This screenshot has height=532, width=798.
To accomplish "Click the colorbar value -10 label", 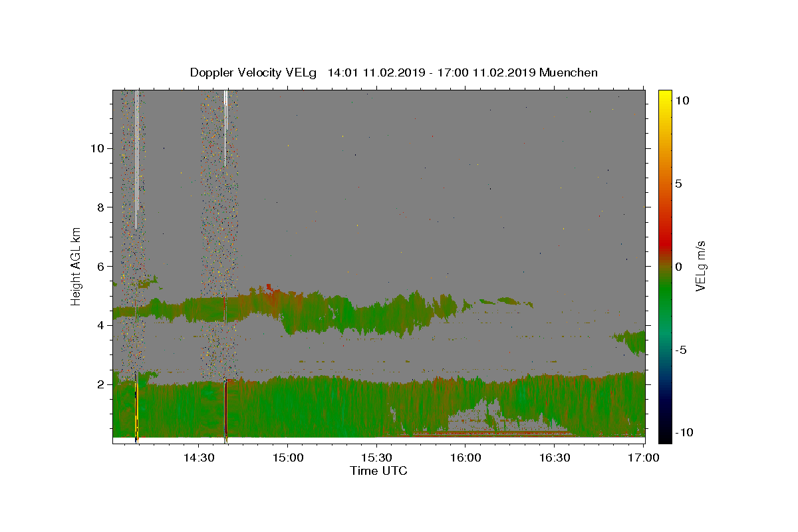I will click(684, 433).
